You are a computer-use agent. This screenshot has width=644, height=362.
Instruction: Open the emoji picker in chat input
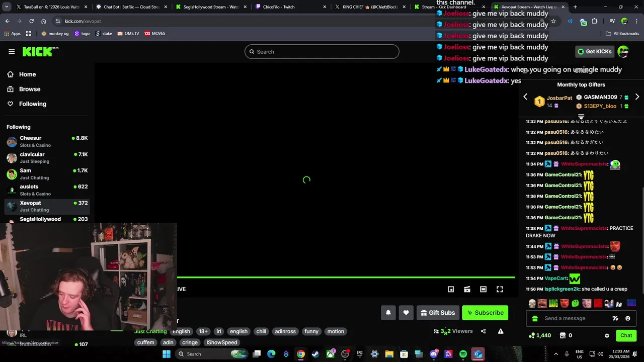coord(627,318)
